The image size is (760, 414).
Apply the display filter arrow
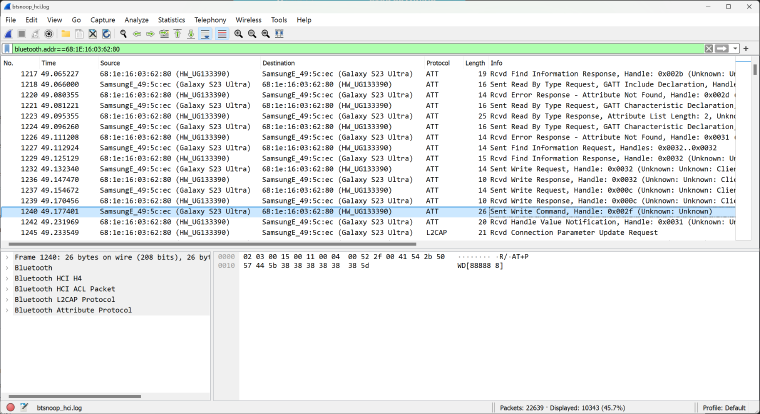coord(722,49)
